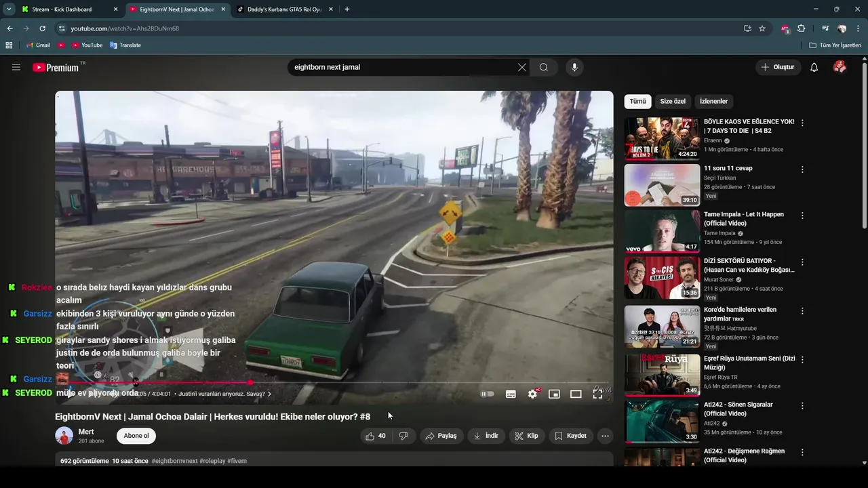This screenshot has width=868, height=488.
Task: Bookmark this page with the star
Action: (762, 28)
